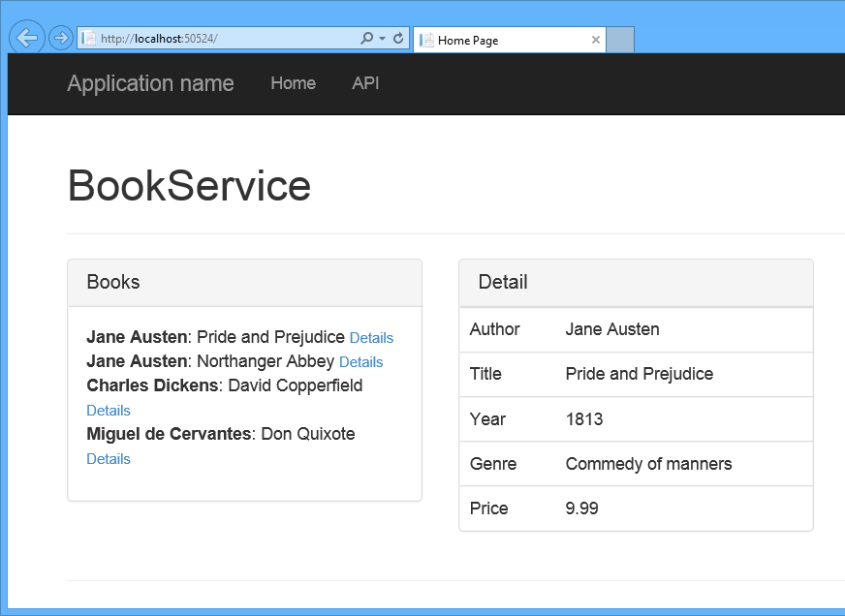Click the Books panel header

[113, 282]
